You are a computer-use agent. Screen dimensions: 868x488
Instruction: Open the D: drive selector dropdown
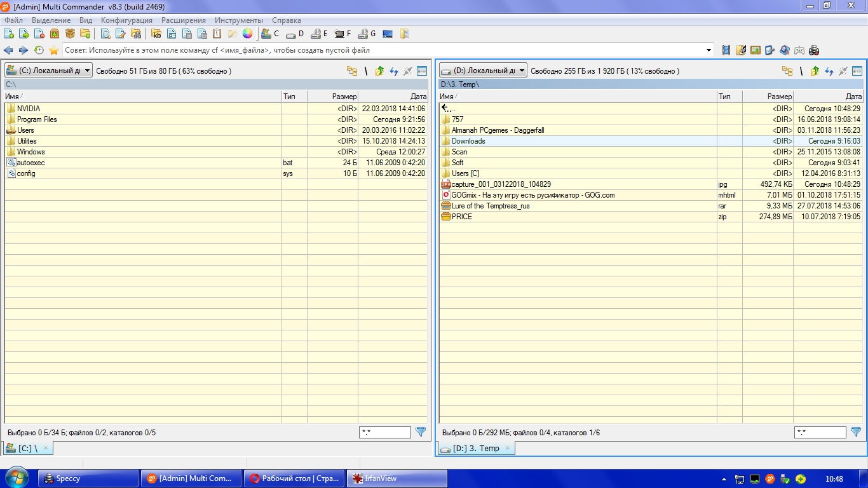pos(483,71)
